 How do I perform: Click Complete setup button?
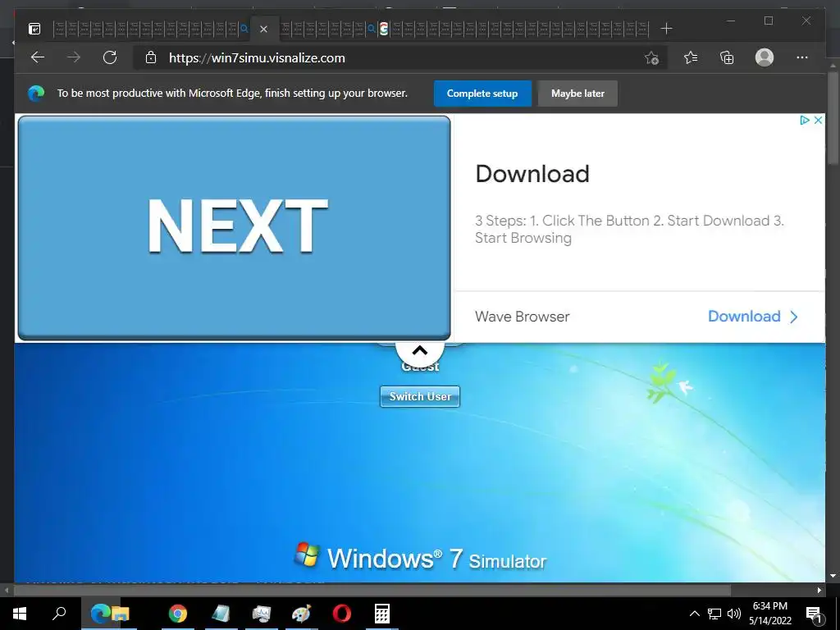coord(482,94)
